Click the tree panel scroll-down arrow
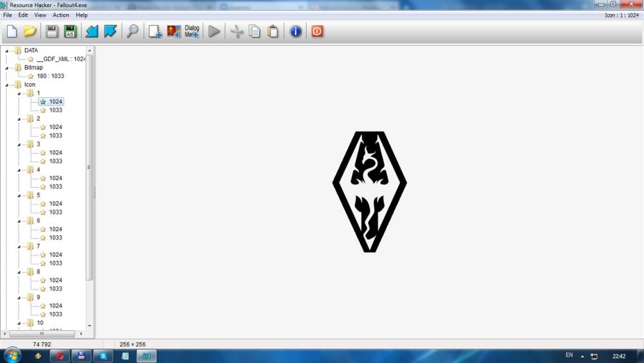644x363 pixels. point(90,326)
